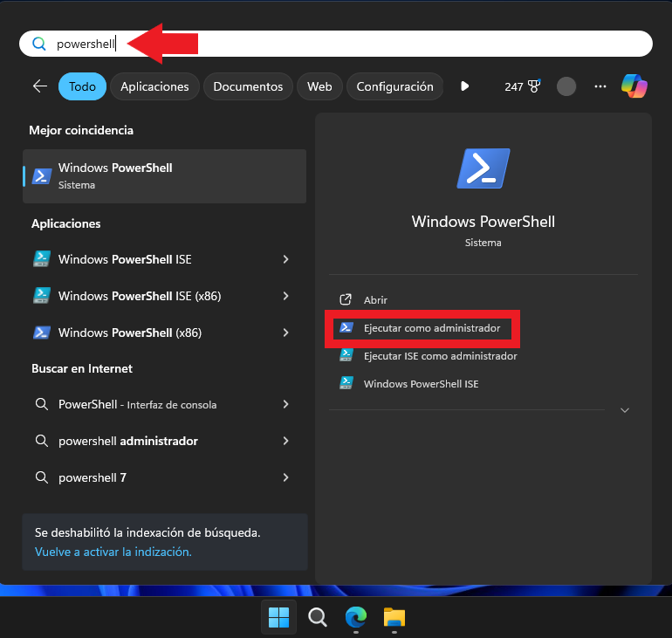Open the gray account avatar circle

click(x=566, y=86)
